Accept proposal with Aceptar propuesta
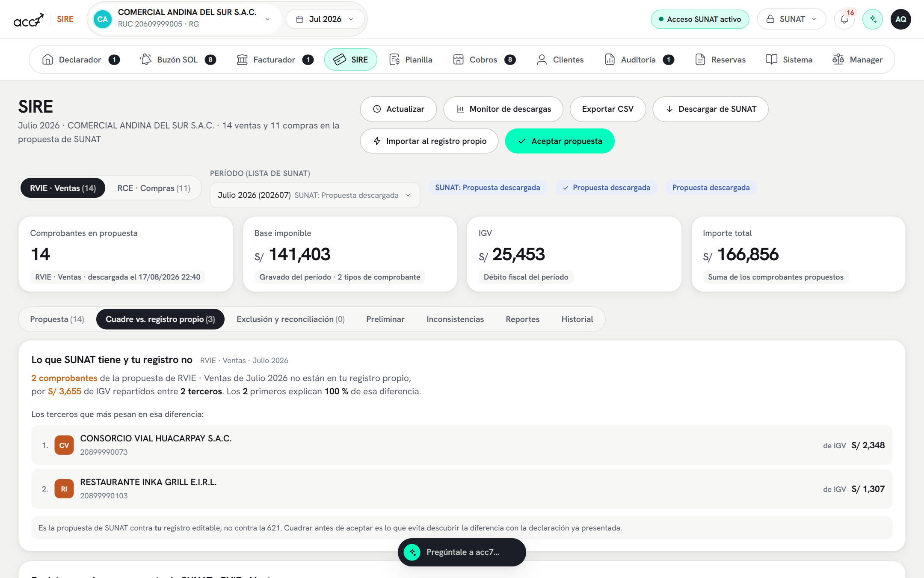The image size is (924, 578). pyautogui.click(x=560, y=141)
